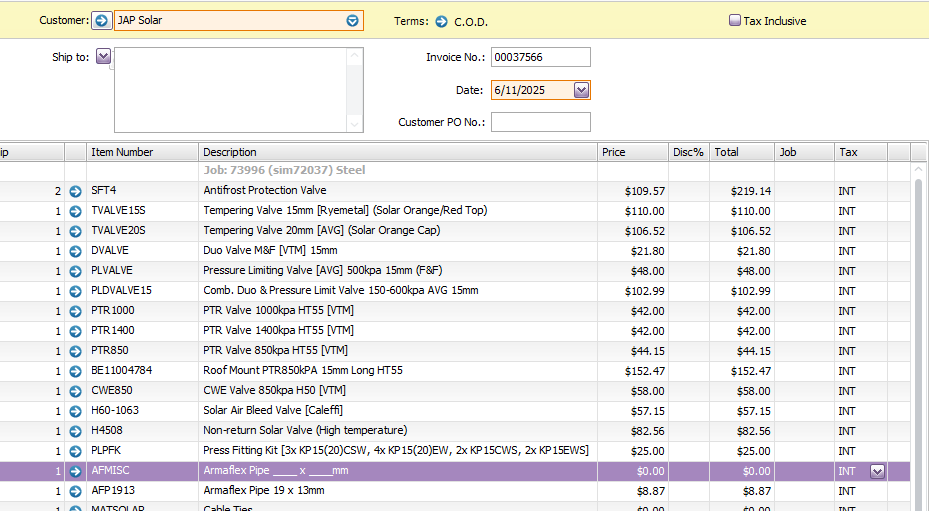Open the AFMISC row arrow icon
Viewport: 929px width, 511px height.
click(75, 471)
